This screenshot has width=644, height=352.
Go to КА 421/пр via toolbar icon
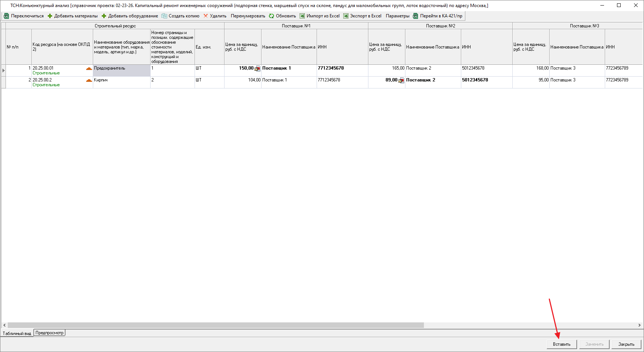coord(416,16)
